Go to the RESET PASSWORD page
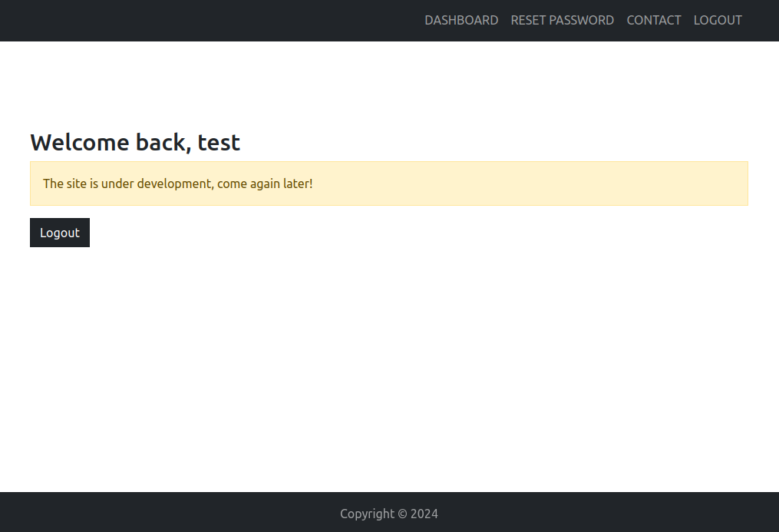Image resolution: width=779 pixels, height=532 pixels. pyautogui.click(x=563, y=21)
